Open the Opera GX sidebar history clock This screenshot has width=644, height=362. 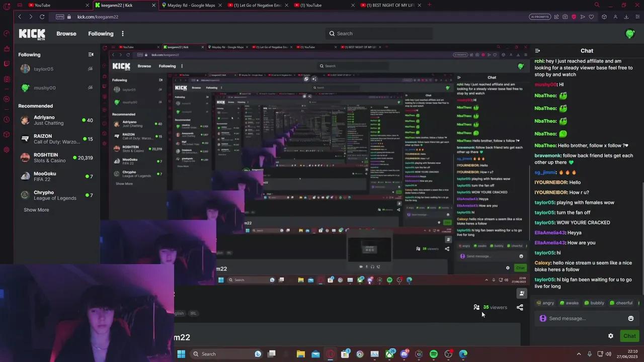click(7, 119)
